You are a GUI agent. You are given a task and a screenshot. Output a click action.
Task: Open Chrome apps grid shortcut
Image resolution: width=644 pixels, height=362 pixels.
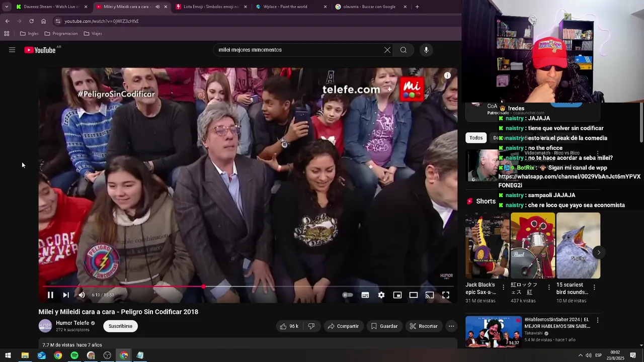(x=7, y=34)
